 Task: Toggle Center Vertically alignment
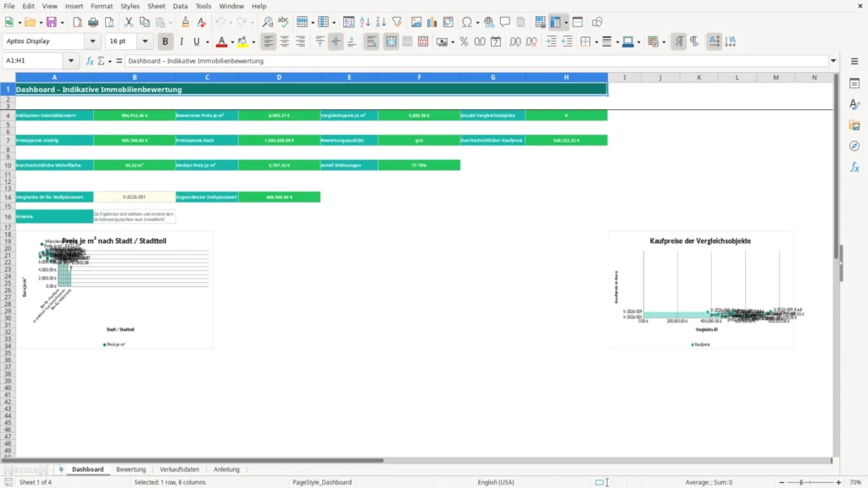(336, 42)
